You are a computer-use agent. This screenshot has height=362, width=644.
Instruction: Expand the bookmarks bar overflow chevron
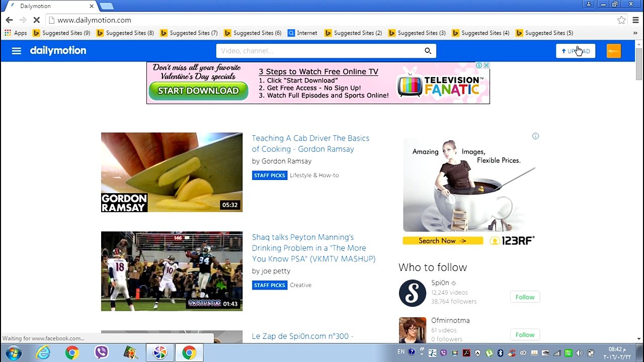(635, 33)
